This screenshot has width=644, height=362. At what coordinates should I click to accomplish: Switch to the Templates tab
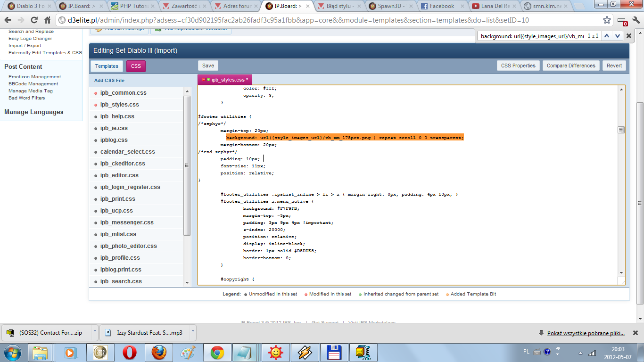tap(107, 66)
